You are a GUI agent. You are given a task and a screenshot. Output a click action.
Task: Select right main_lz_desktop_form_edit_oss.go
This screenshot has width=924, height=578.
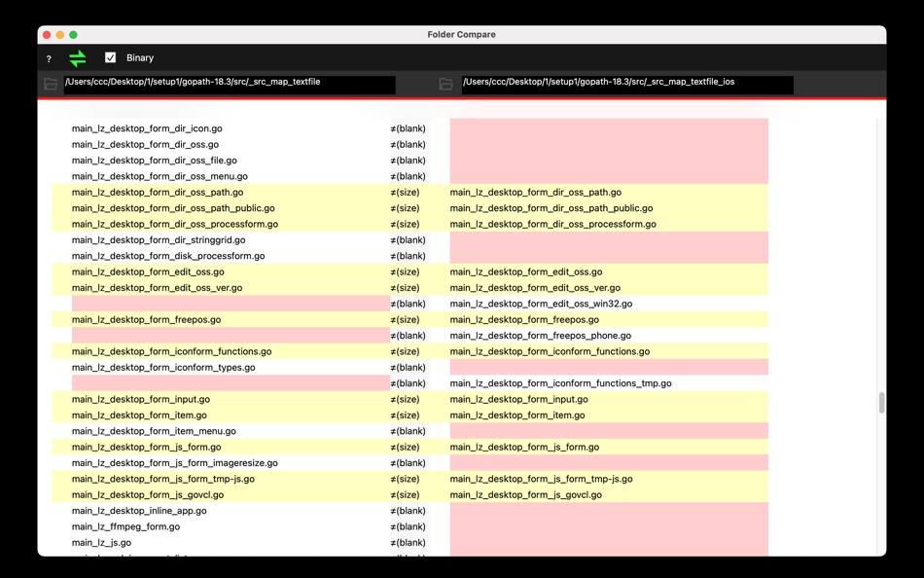point(526,271)
